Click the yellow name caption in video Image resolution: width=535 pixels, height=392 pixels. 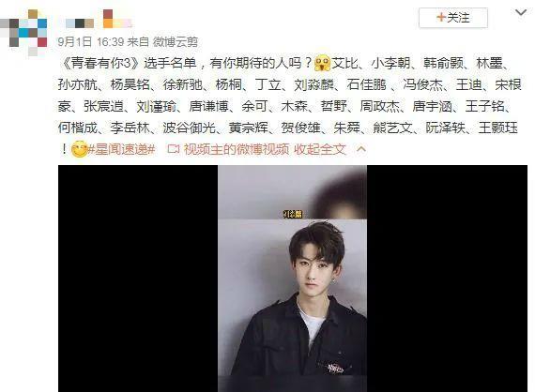293,214
